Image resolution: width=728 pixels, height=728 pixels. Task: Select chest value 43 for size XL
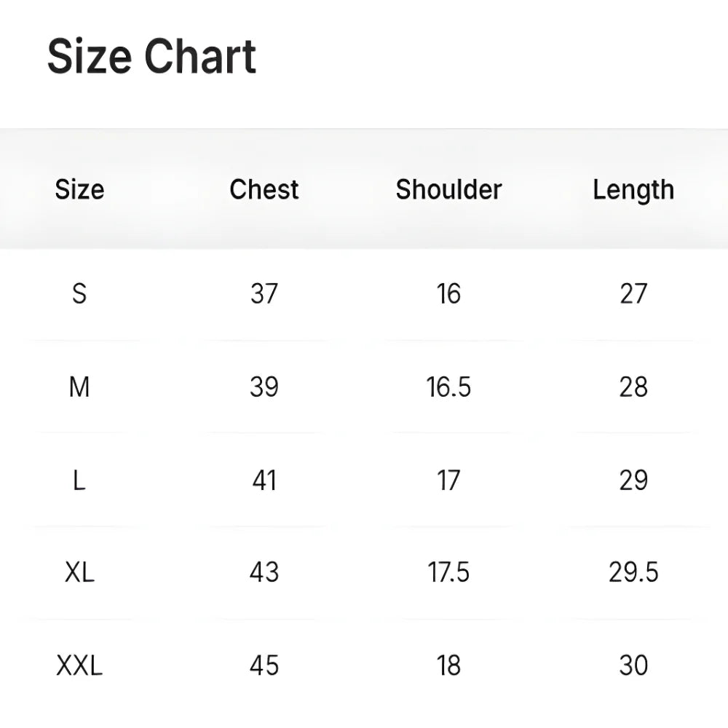(x=264, y=573)
